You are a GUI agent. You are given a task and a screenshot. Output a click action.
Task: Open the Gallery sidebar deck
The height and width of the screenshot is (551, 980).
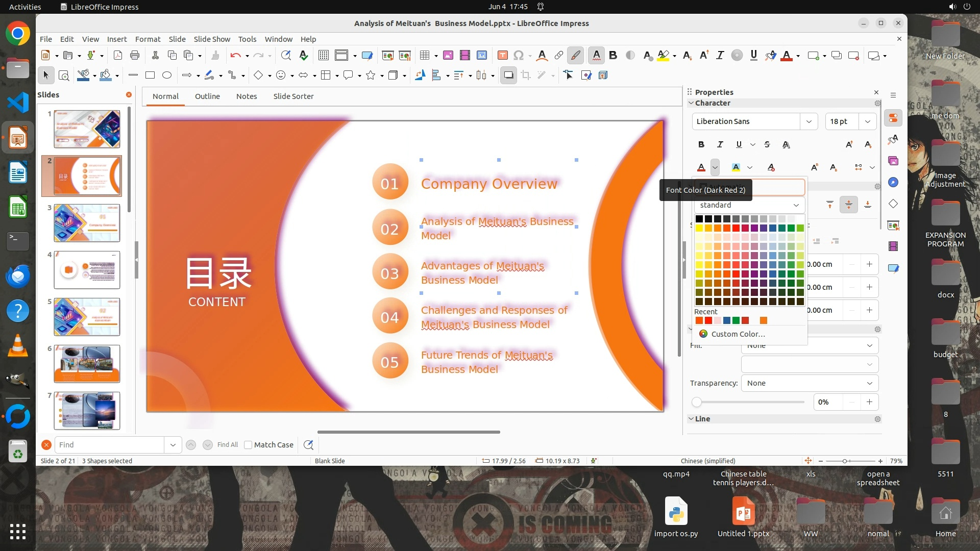point(893,161)
